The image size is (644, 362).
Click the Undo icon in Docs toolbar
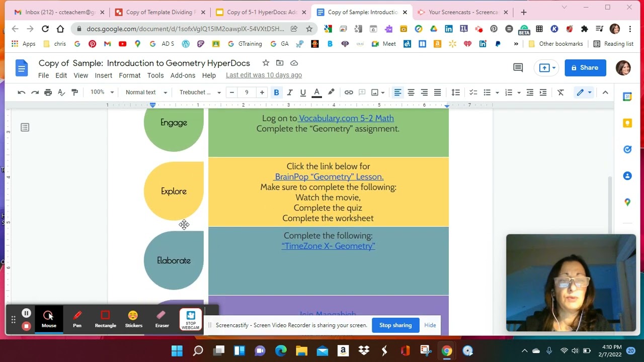click(21, 93)
